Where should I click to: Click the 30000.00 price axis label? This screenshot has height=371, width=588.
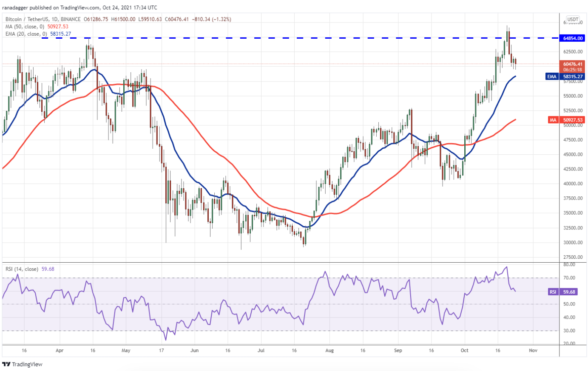[572, 243]
